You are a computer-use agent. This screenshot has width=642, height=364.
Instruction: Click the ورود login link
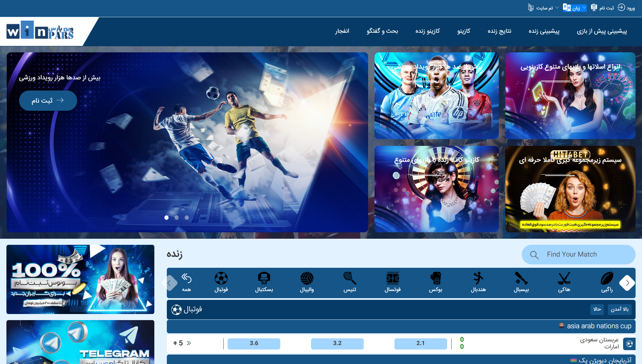coord(631,8)
